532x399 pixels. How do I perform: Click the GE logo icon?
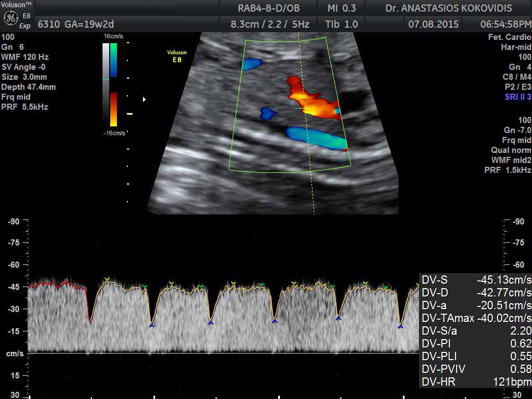[11, 19]
